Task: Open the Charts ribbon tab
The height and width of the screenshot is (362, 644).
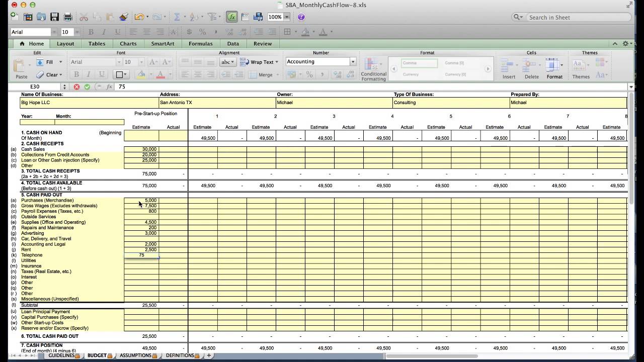Action: [x=128, y=44]
